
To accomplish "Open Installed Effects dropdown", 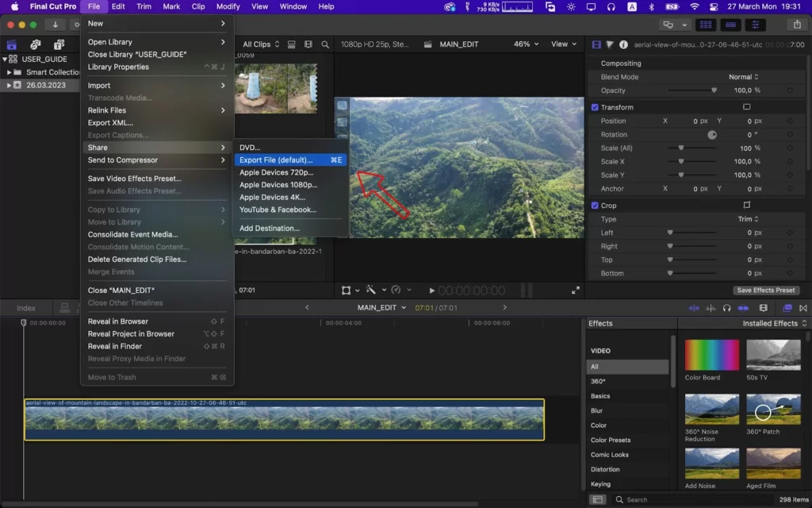I will (774, 323).
